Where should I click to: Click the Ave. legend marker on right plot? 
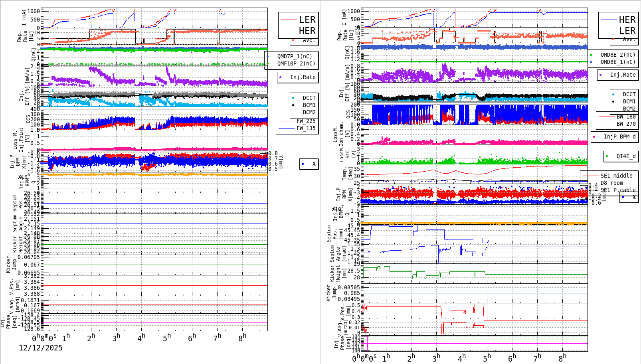[x=613, y=40]
